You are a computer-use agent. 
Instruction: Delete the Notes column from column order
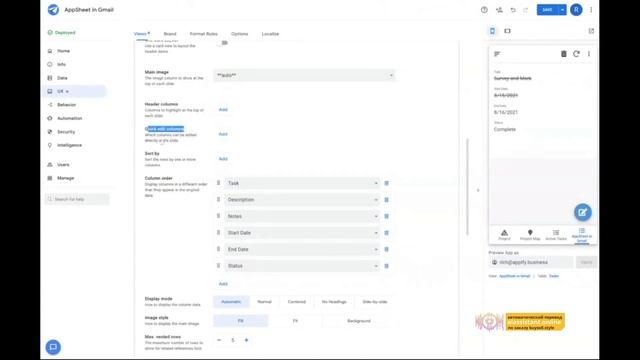point(387,216)
